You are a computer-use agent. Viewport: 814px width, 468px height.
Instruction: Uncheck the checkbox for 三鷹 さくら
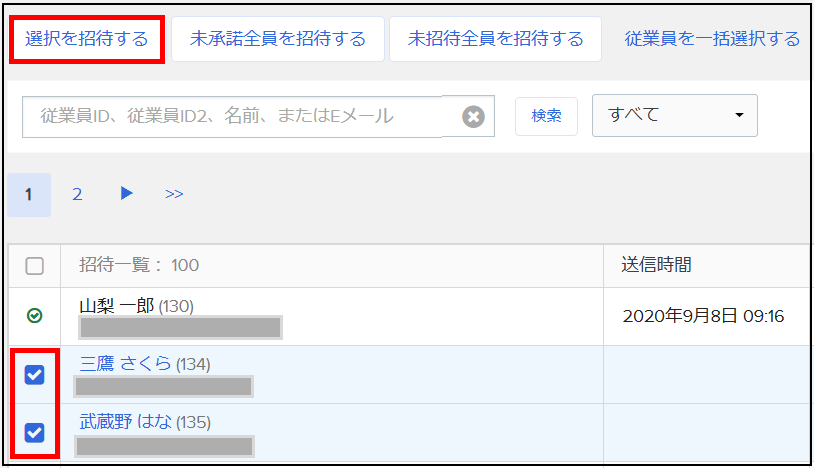click(x=34, y=375)
